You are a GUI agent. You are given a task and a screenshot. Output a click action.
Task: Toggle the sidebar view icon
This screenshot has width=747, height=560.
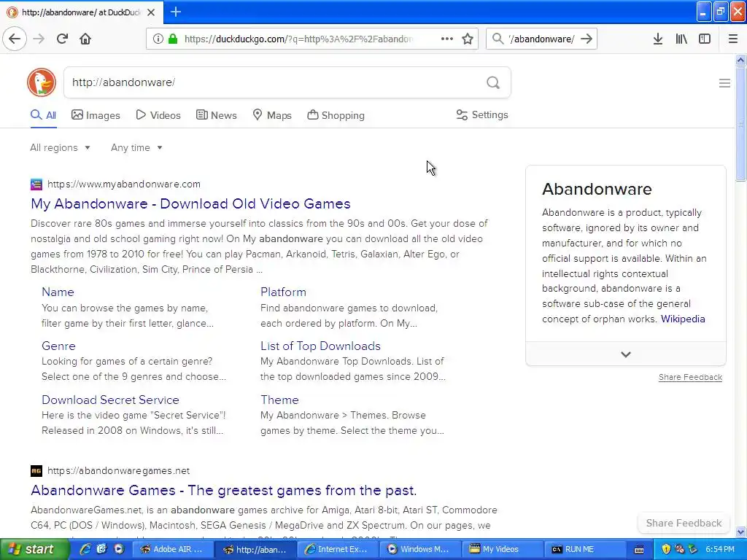click(705, 39)
